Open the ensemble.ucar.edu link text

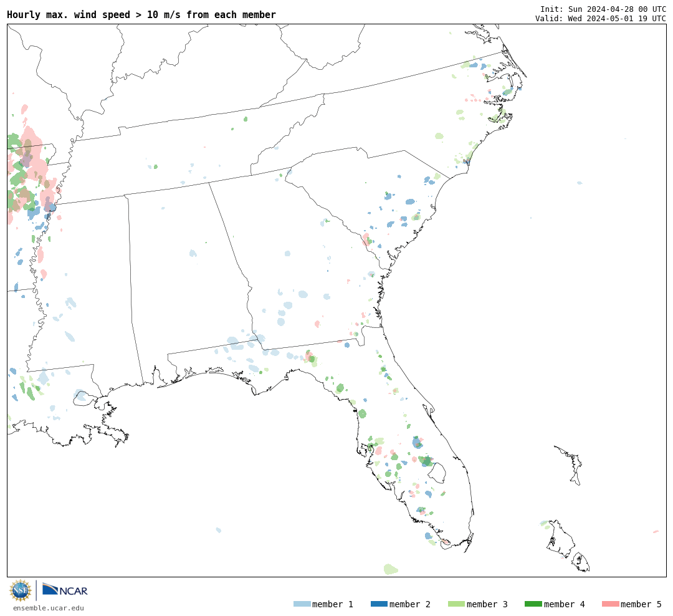pos(49,608)
